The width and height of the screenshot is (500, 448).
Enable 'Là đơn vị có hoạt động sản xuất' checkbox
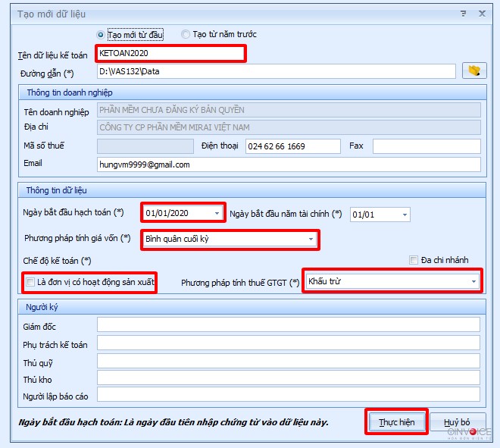tap(30, 283)
